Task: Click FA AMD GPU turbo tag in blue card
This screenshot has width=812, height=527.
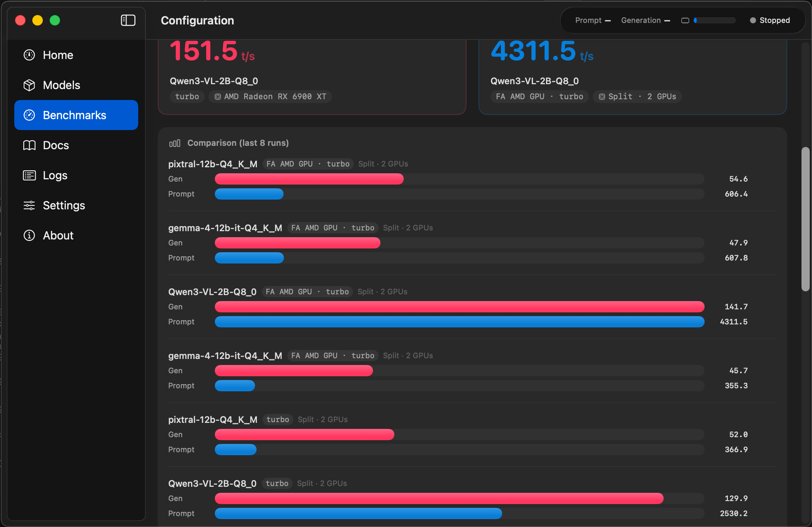Action: (539, 97)
